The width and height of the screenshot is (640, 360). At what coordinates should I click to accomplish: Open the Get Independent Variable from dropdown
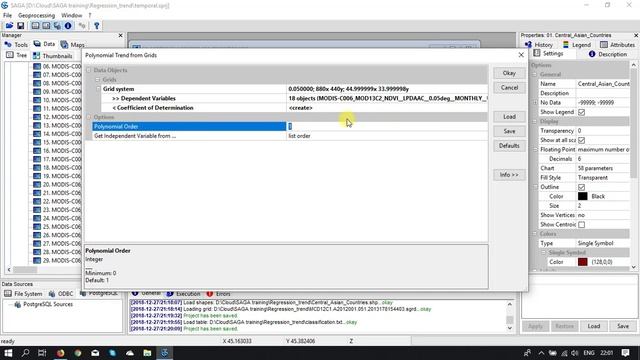pyautogui.click(x=387, y=136)
